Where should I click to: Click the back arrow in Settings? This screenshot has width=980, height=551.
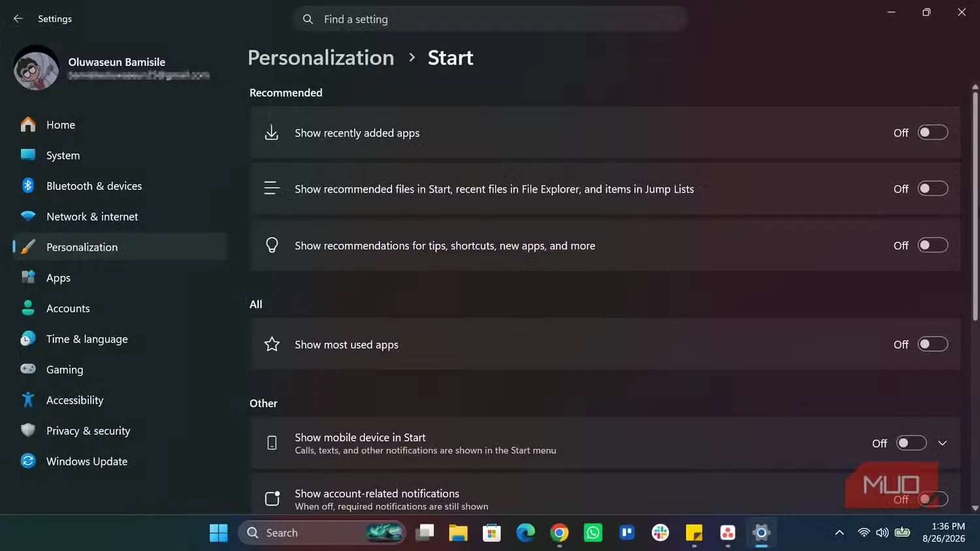[18, 19]
